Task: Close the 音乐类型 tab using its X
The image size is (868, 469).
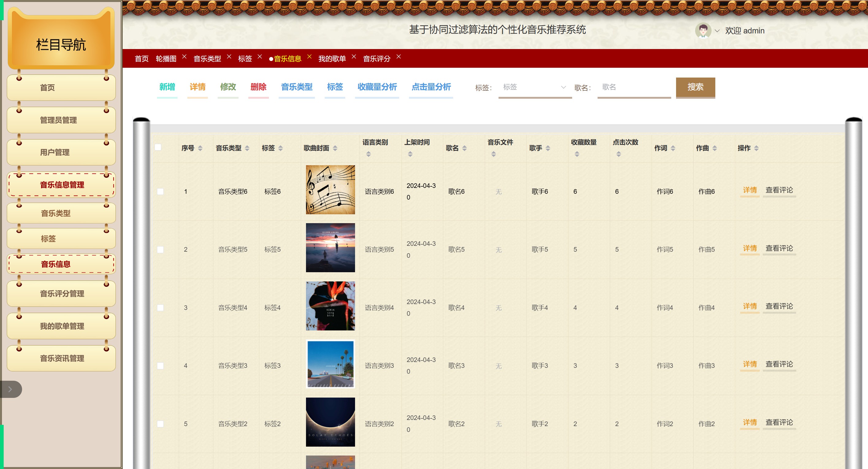Action: (229, 57)
